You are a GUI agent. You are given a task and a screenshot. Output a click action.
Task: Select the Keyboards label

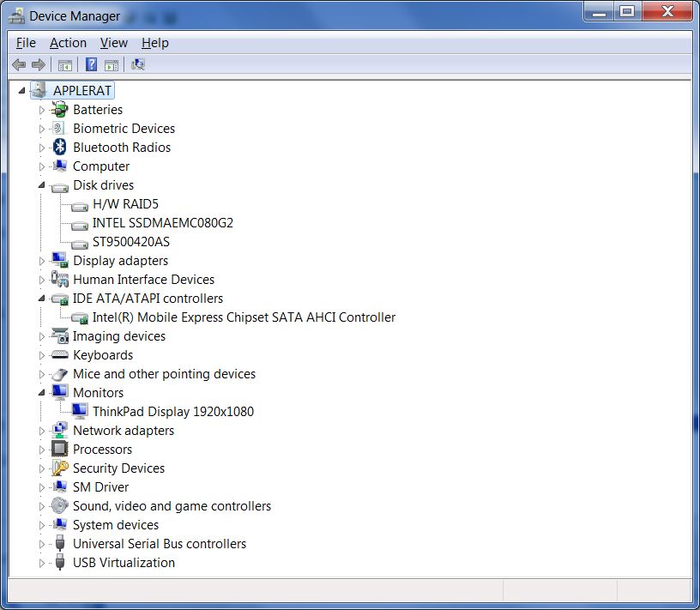pos(103,355)
